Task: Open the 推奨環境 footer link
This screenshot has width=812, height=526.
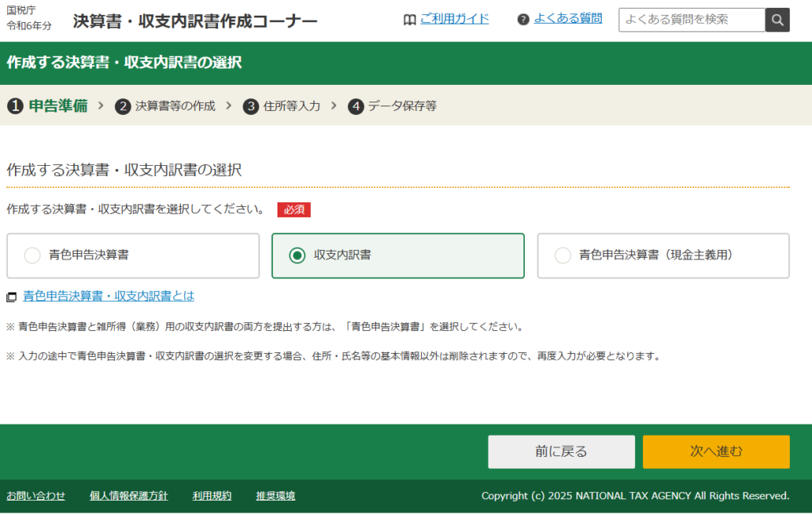Action: click(275, 496)
